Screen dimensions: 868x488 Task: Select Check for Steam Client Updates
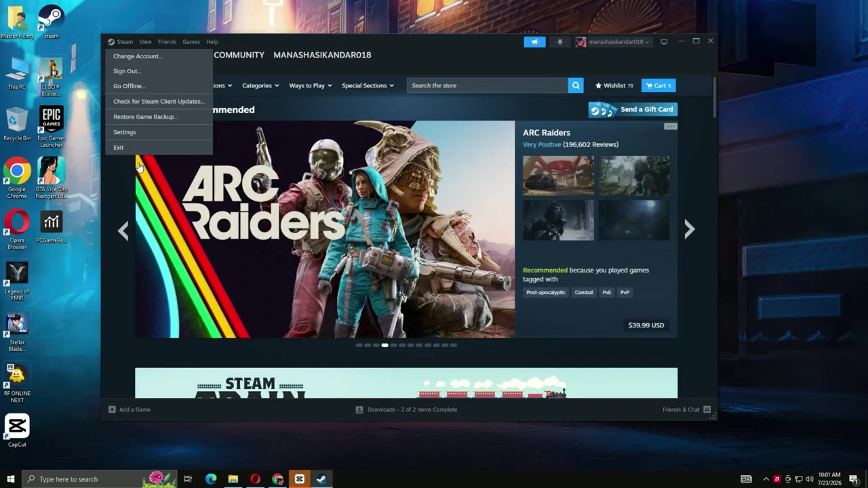point(159,102)
